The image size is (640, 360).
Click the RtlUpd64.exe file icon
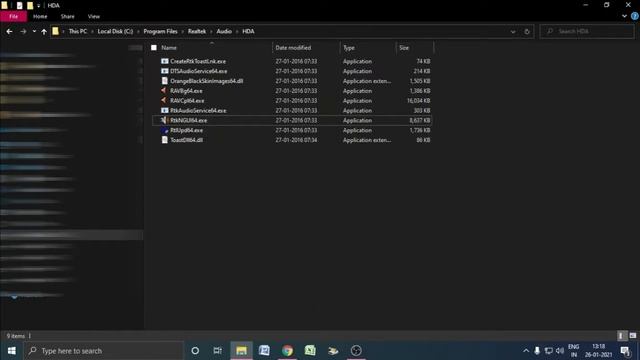click(164, 130)
